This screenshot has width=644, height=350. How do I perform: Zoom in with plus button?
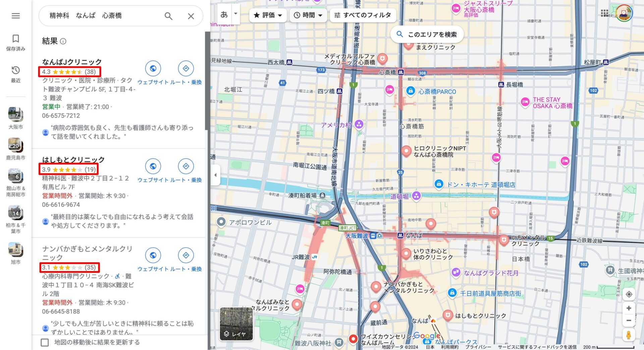[629, 308]
